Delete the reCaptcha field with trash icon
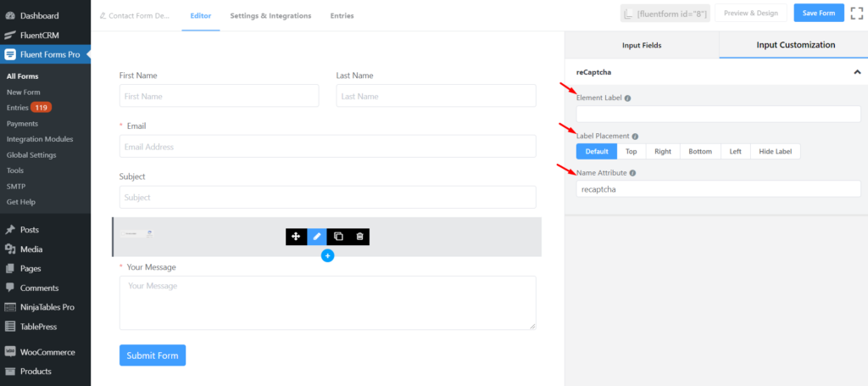The height and width of the screenshot is (386, 868). (359, 237)
